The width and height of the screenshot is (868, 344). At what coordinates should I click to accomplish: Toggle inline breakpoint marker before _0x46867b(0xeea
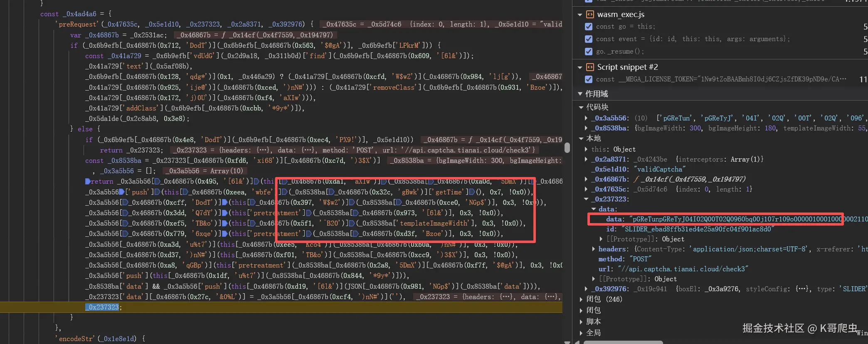click(185, 192)
